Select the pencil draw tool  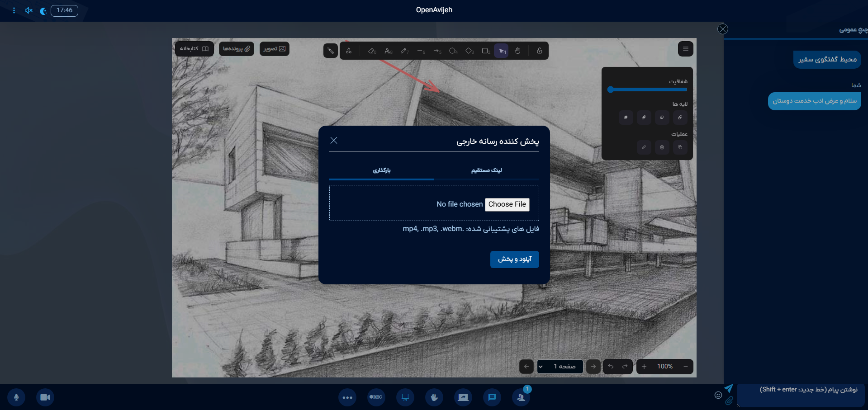point(404,51)
